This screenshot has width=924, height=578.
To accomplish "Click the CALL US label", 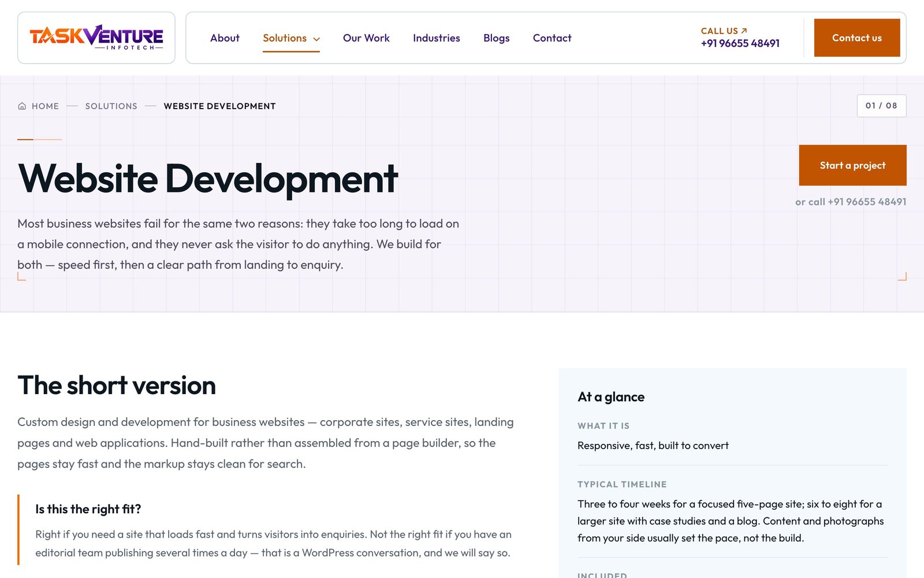I will coord(720,31).
